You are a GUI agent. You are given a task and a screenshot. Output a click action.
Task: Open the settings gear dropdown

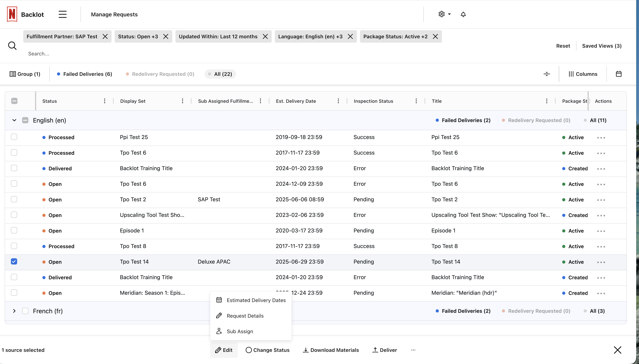click(x=444, y=14)
